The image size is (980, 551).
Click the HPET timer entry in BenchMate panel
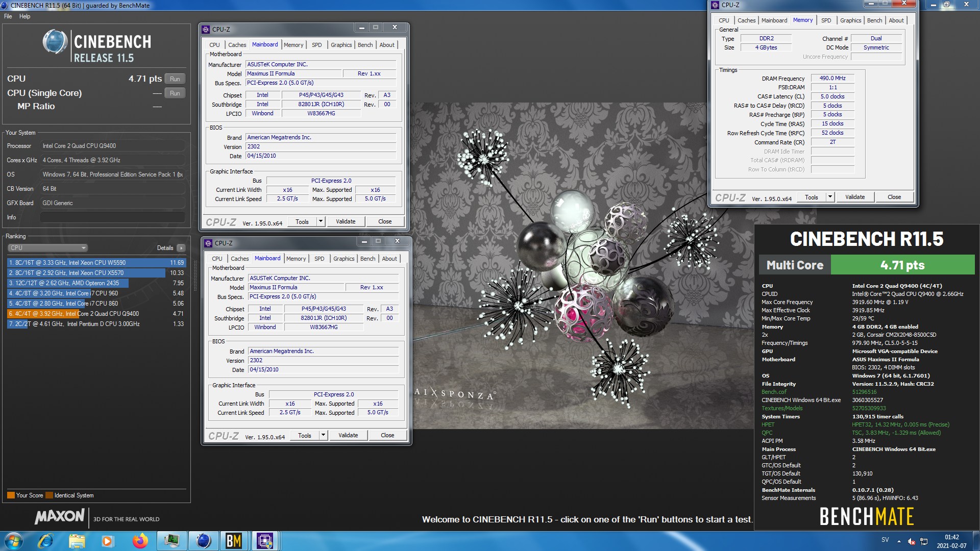[768, 424]
